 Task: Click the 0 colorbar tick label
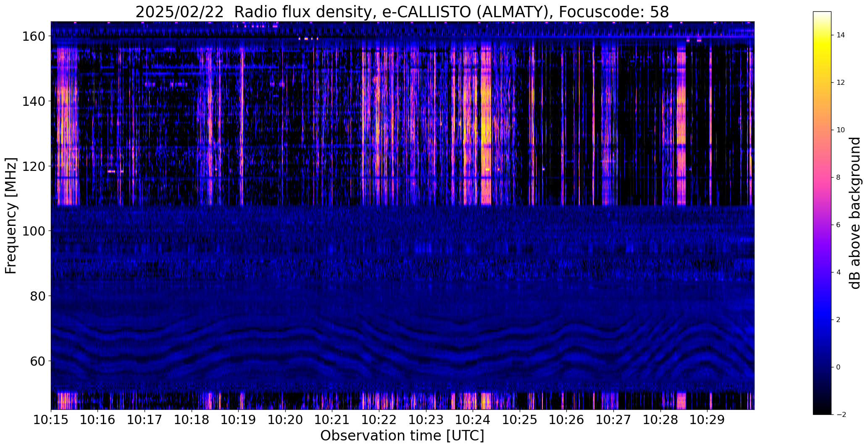839,367
